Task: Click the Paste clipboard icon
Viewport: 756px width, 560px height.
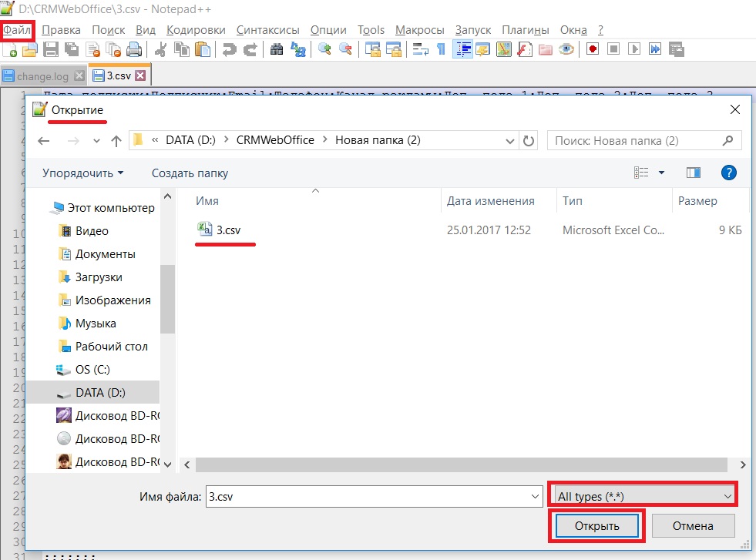Action: [203, 49]
